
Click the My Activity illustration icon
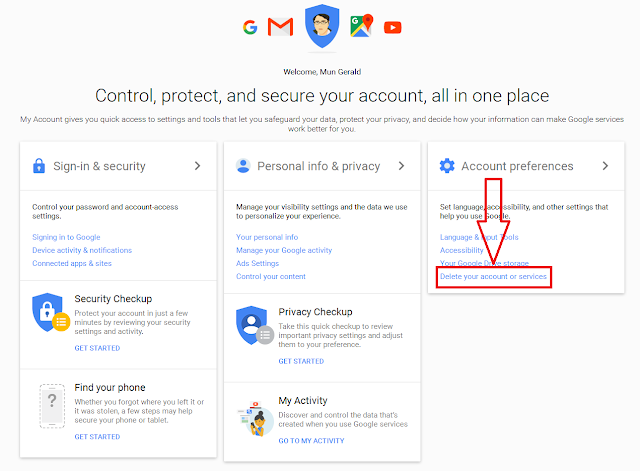251,417
